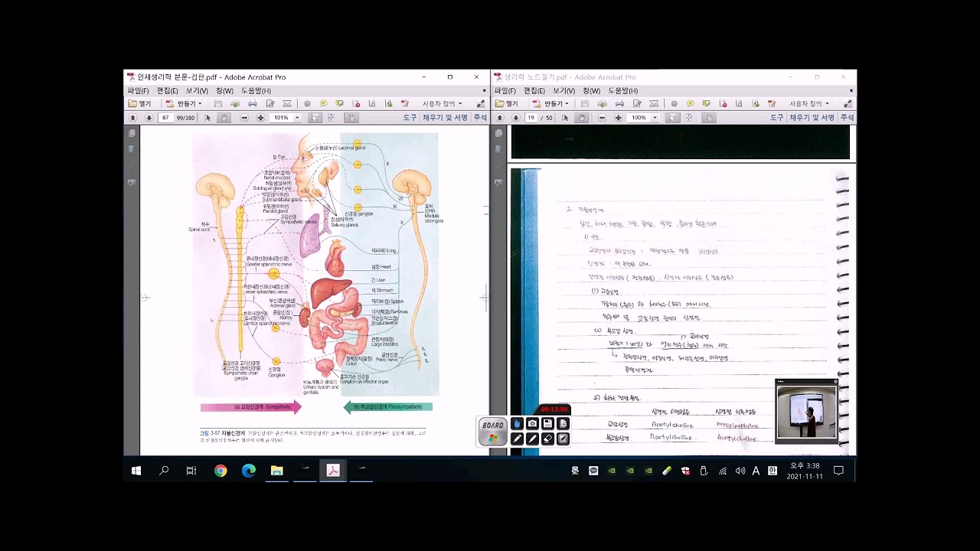Select the eraser tool on BOARD toolbar
The width and height of the screenshot is (980, 551).
(x=547, y=439)
